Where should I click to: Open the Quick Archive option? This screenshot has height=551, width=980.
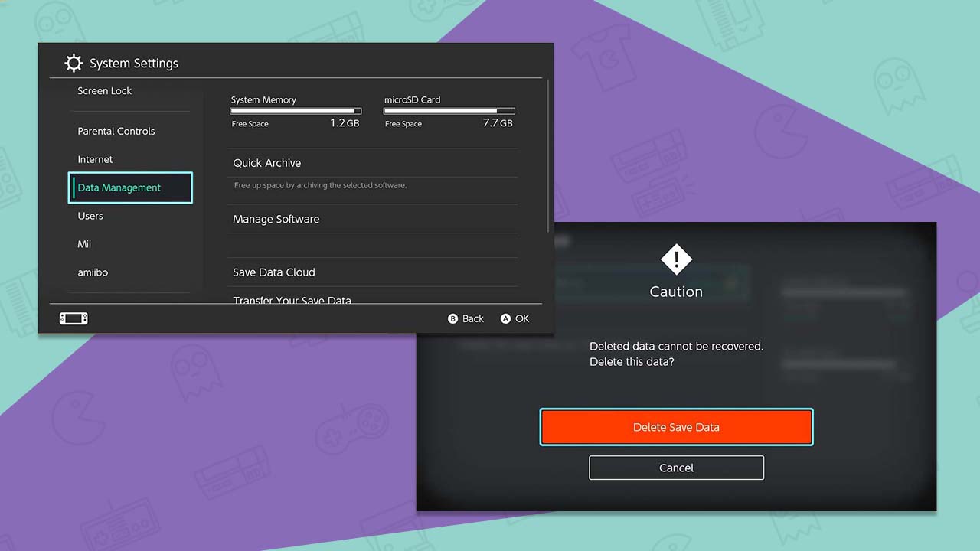click(267, 163)
